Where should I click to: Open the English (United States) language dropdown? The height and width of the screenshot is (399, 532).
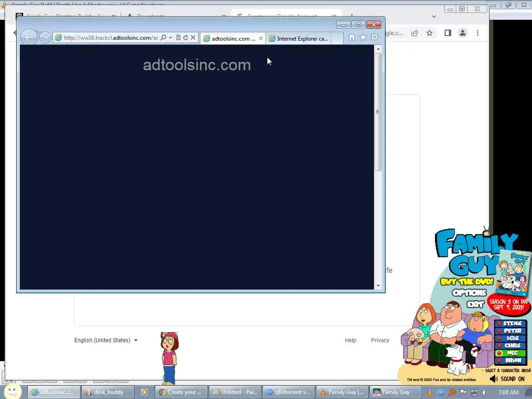tap(106, 340)
